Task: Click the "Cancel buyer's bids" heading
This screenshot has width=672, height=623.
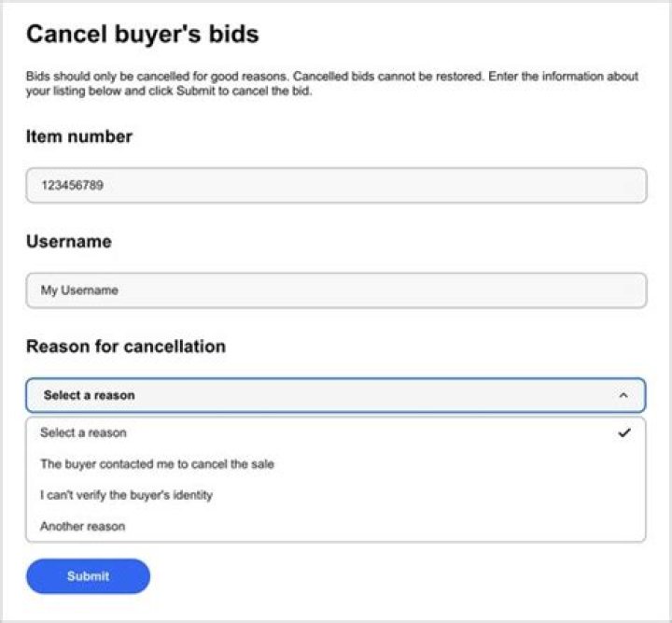Action: [142, 35]
